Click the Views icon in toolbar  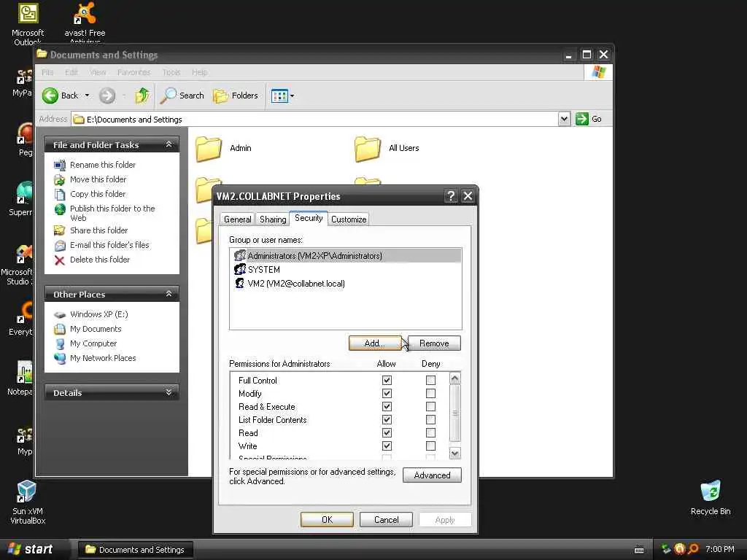pos(279,96)
